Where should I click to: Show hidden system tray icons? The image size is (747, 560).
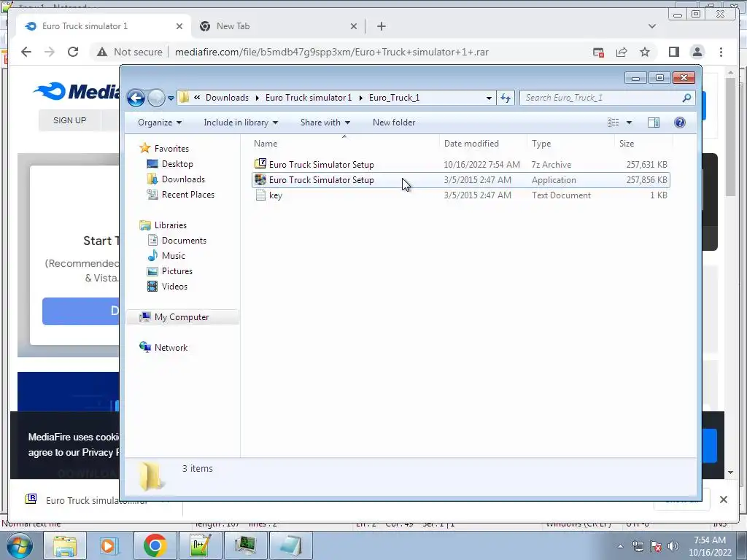click(620, 547)
